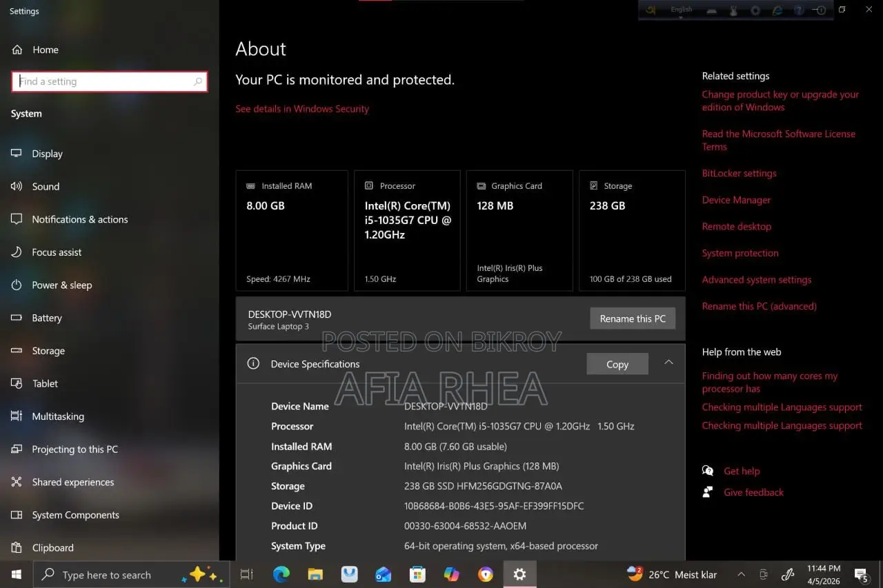Select the System Type value text
883x588 pixels.
pyautogui.click(x=501, y=546)
